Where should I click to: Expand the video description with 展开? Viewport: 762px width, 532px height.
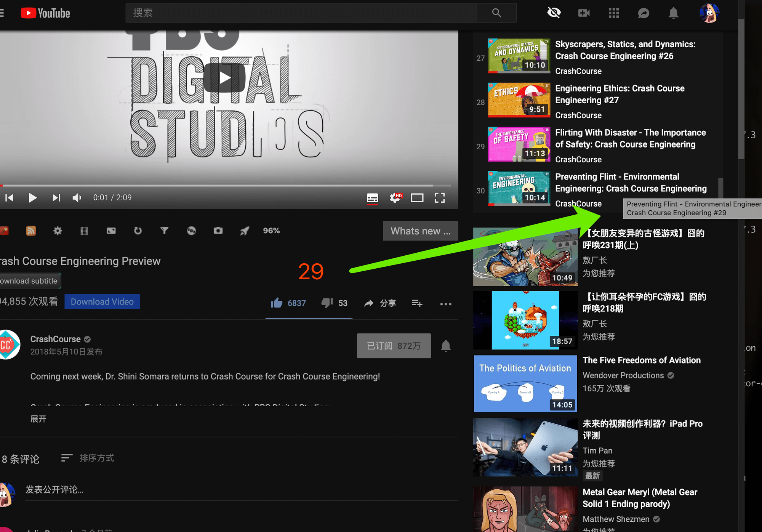pos(38,419)
